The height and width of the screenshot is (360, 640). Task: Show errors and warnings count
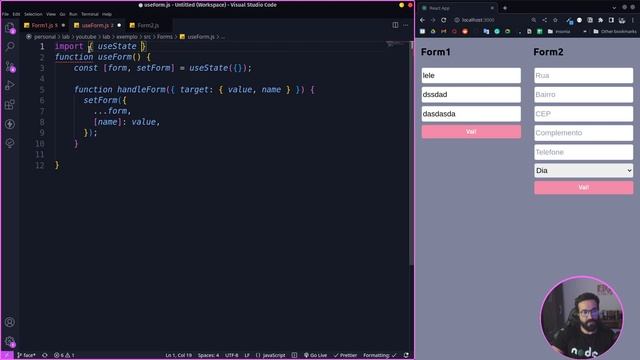tap(64, 355)
